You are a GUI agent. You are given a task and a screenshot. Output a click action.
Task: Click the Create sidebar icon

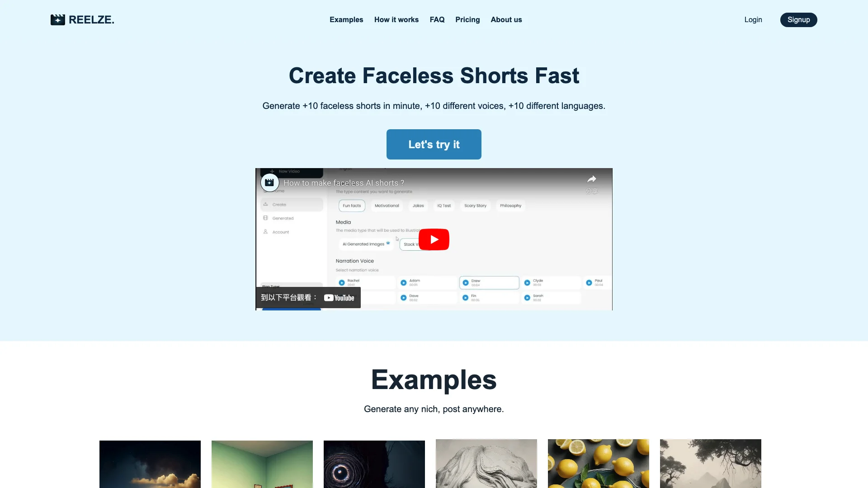click(x=265, y=204)
